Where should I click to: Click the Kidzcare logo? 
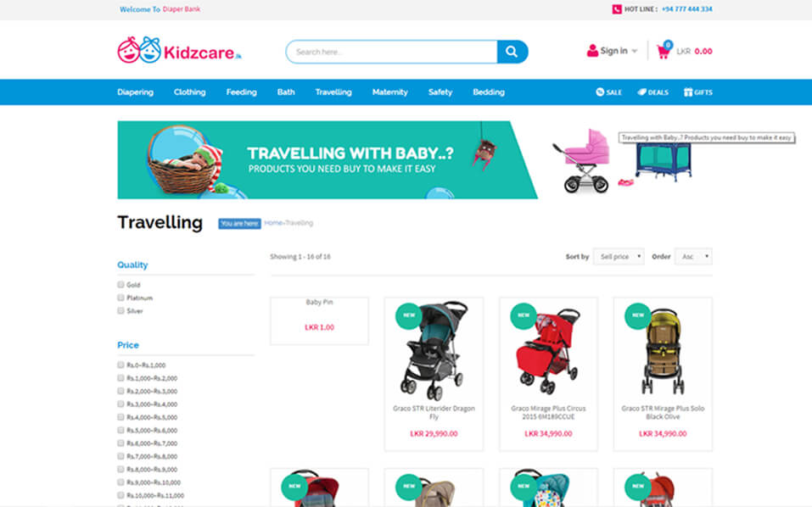pos(179,50)
